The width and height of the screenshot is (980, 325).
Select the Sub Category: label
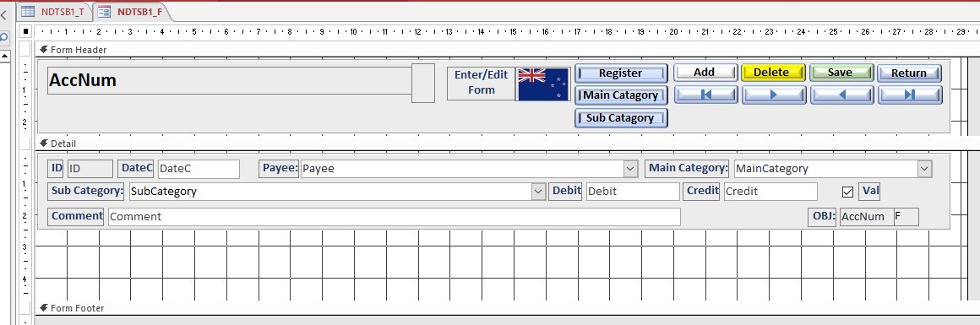[x=86, y=191]
